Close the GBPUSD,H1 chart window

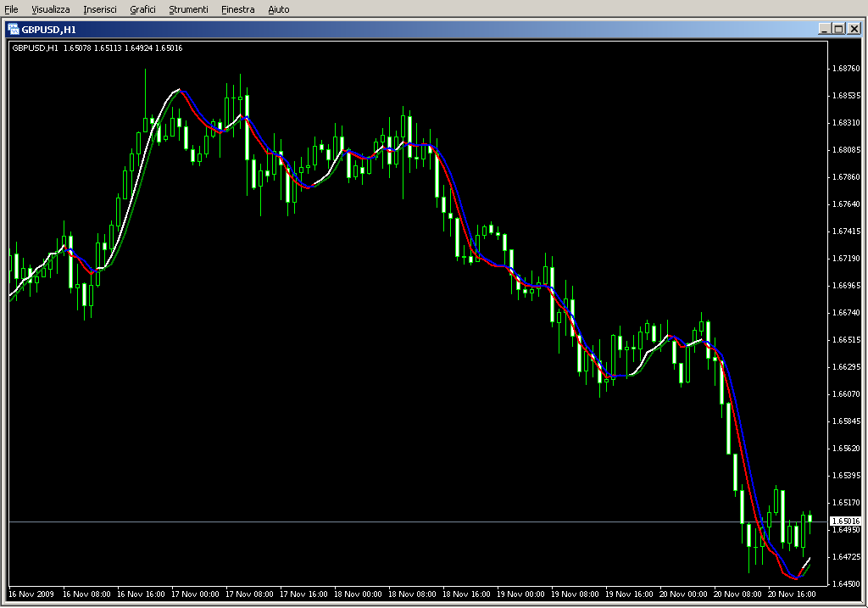click(x=854, y=29)
